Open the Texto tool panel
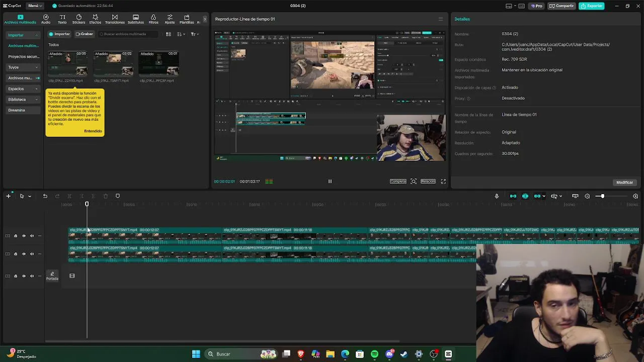Screen dimensions: 644x362 coord(62,19)
